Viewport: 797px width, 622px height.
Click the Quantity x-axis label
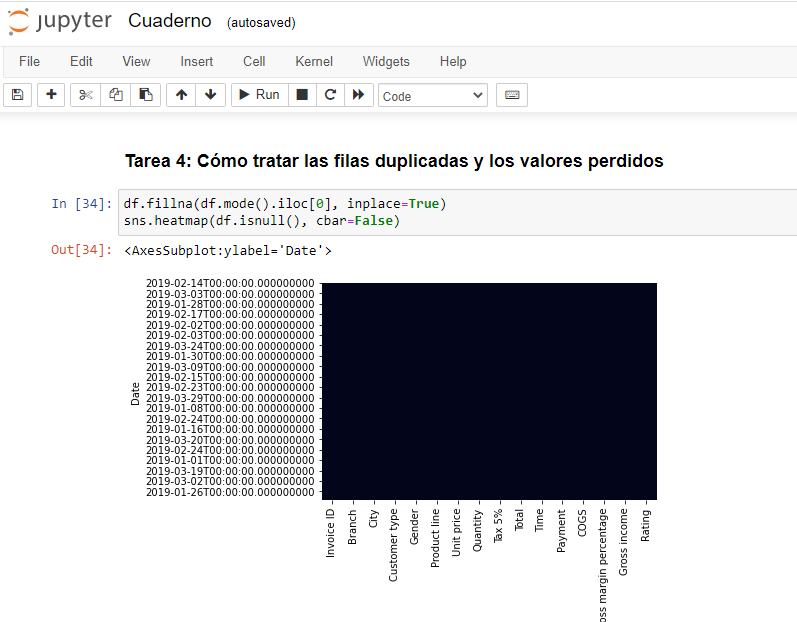coord(477,531)
